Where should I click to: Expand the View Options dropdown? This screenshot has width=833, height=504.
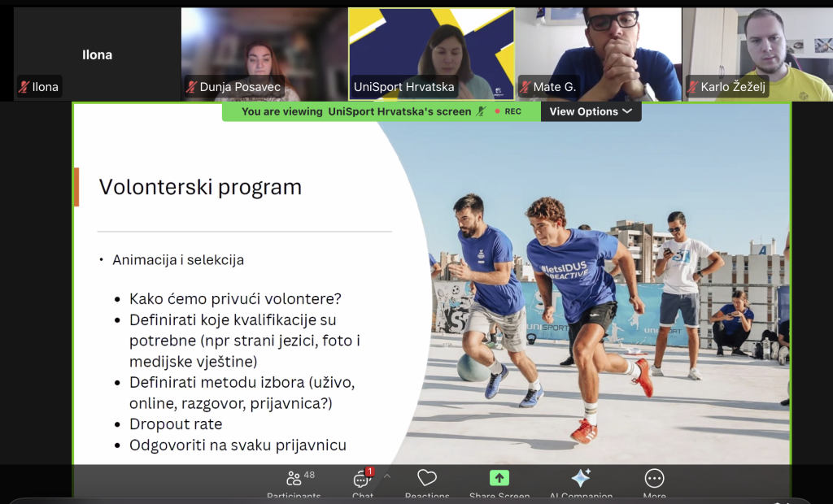coord(591,111)
